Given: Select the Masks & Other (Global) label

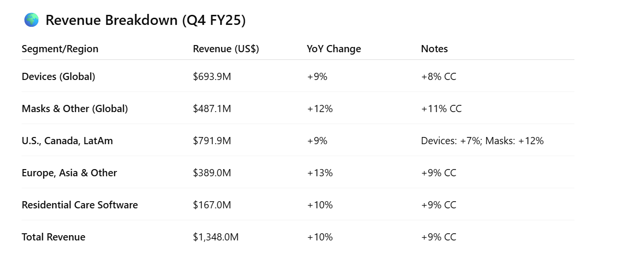Looking at the screenshot, I should click(75, 109).
